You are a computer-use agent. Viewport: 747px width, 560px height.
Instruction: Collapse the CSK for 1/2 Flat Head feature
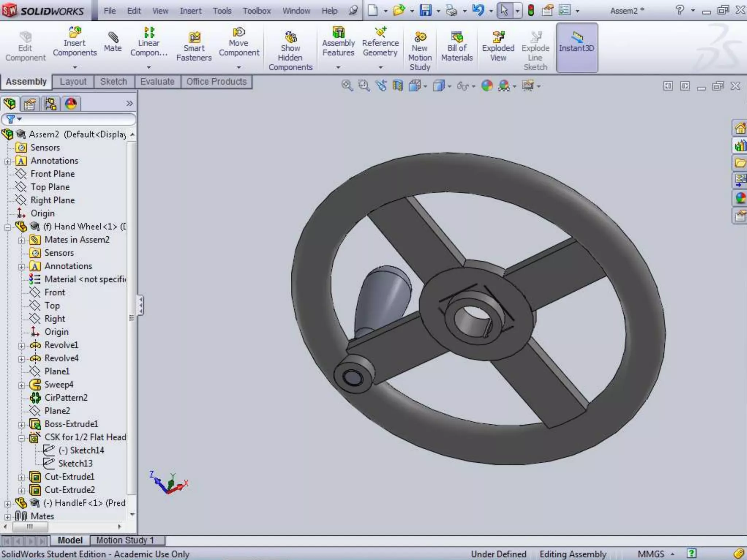coord(22,438)
